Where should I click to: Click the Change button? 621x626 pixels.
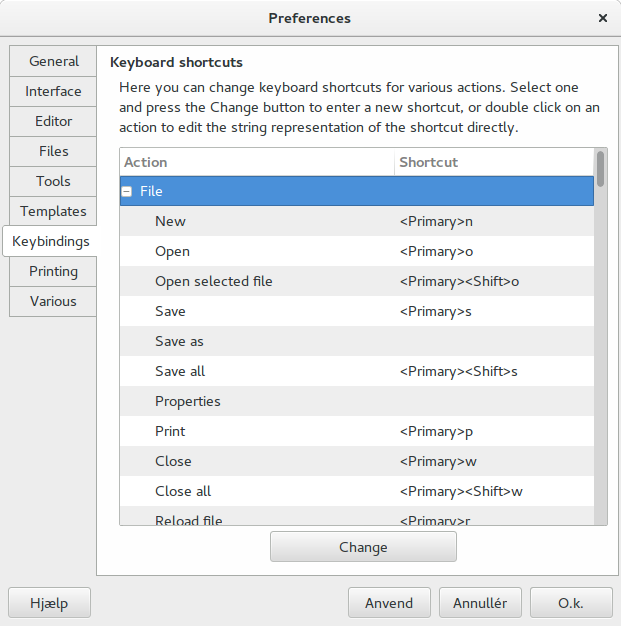point(363,547)
